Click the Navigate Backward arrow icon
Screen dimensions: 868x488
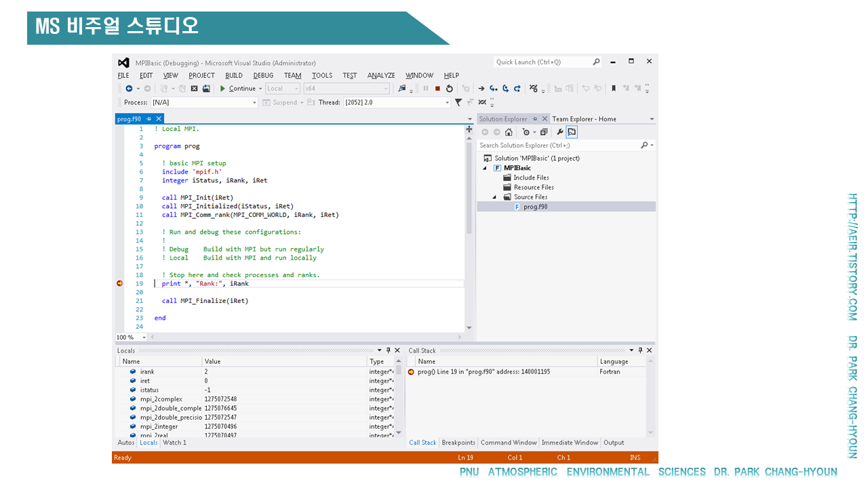129,88
